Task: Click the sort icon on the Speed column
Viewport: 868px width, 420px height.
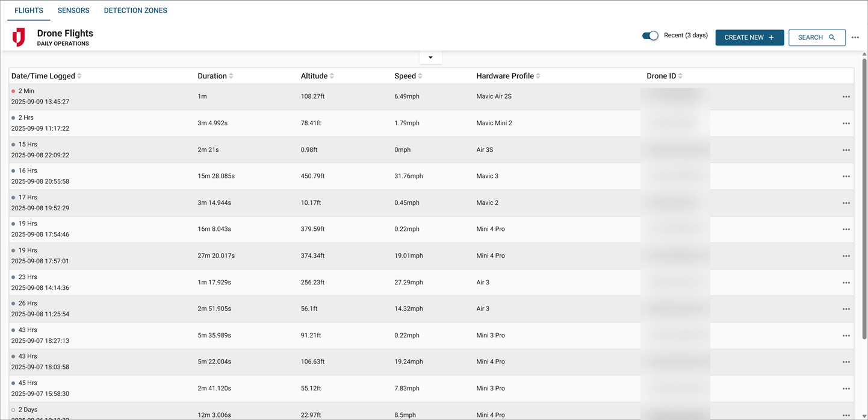Action: click(x=421, y=75)
